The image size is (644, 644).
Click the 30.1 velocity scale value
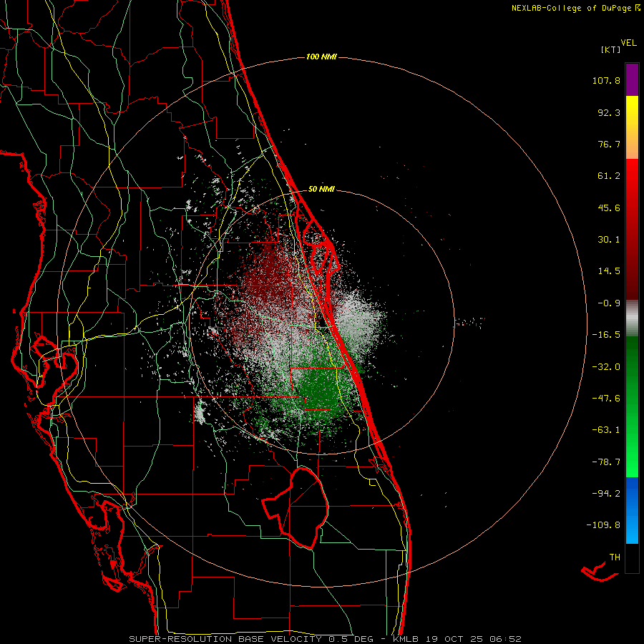(609, 240)
